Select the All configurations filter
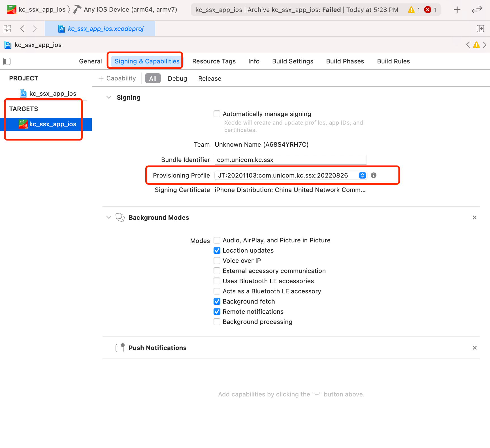 (x=153, y=78)
